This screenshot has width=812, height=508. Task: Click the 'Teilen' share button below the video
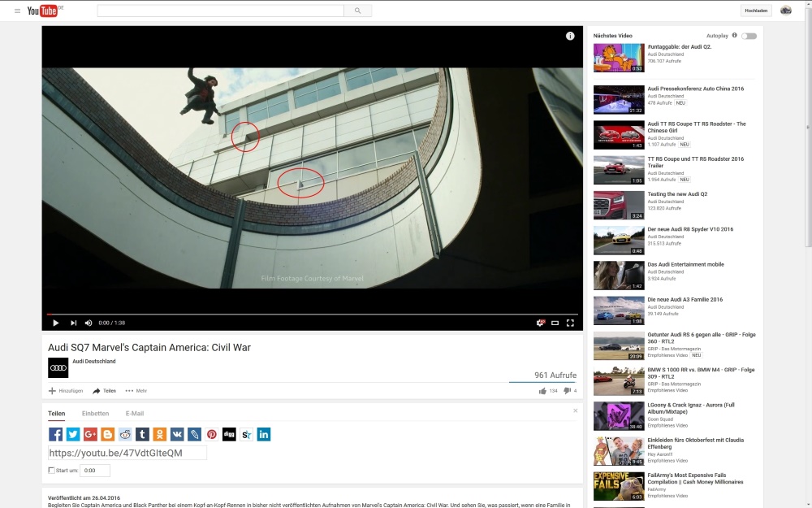coord(104,391)
